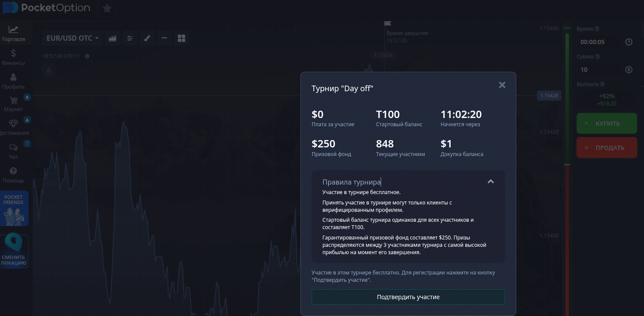Collapse the Правила турнира section
Screen dimensions: 644x316
point(490,182)
